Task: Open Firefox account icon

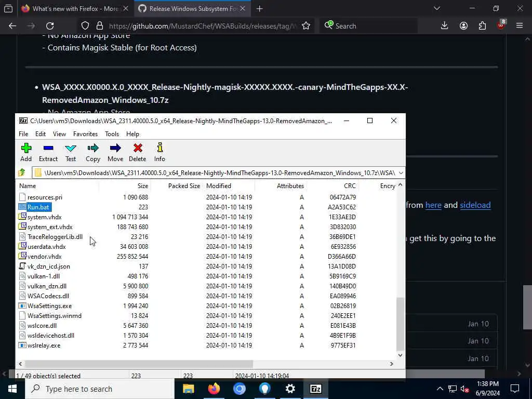Action: [x=463, y=26]
